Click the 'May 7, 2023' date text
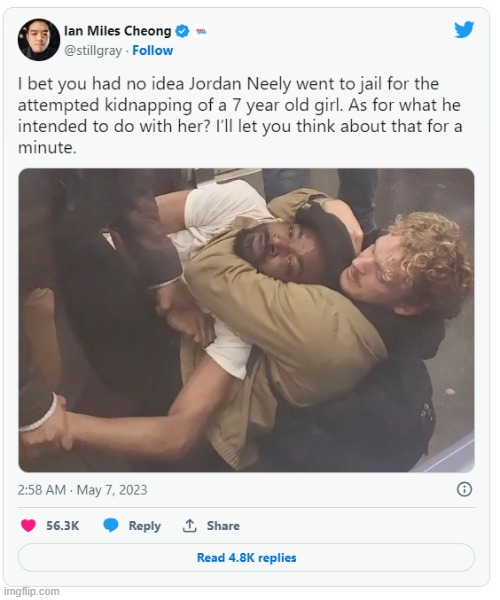Image resolution: width=500 pixels, height=600 pixels. 112,490
